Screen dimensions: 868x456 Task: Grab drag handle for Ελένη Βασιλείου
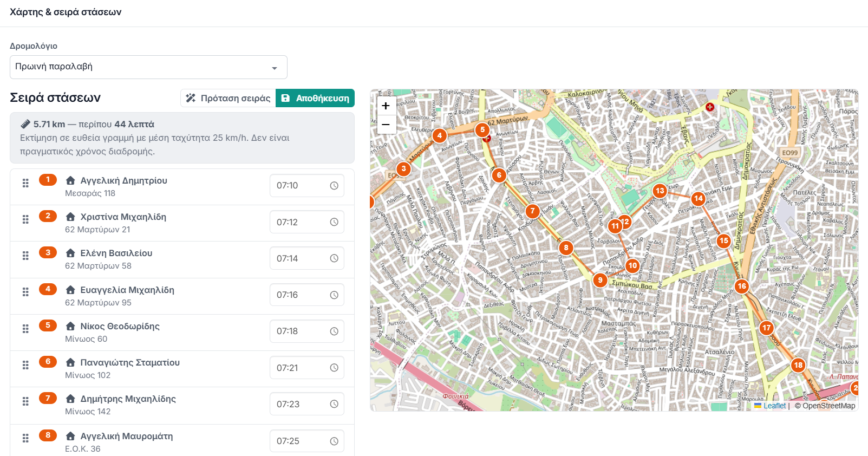[25, 256]
